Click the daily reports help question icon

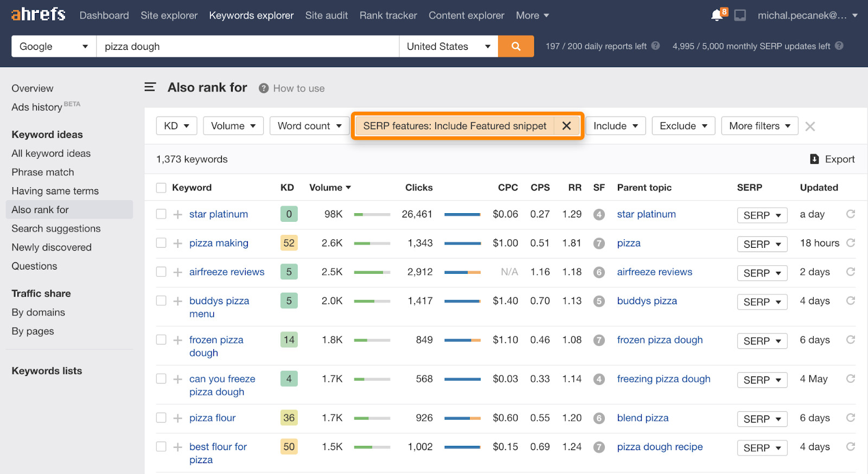pyautogui.click(x=656, y=46)
